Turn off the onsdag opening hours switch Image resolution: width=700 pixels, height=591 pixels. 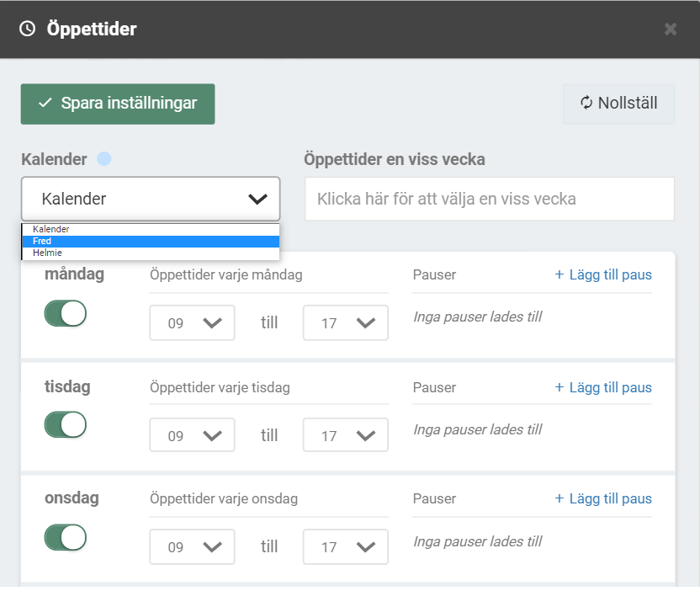(66, 536)
